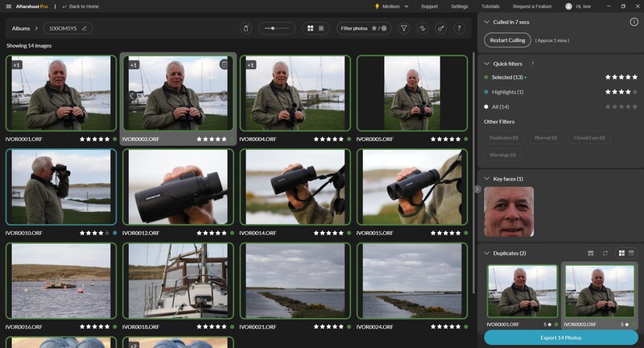Select the key face thumbnail
The height and width of the screenshot is (348, 644).
point(509,212)
